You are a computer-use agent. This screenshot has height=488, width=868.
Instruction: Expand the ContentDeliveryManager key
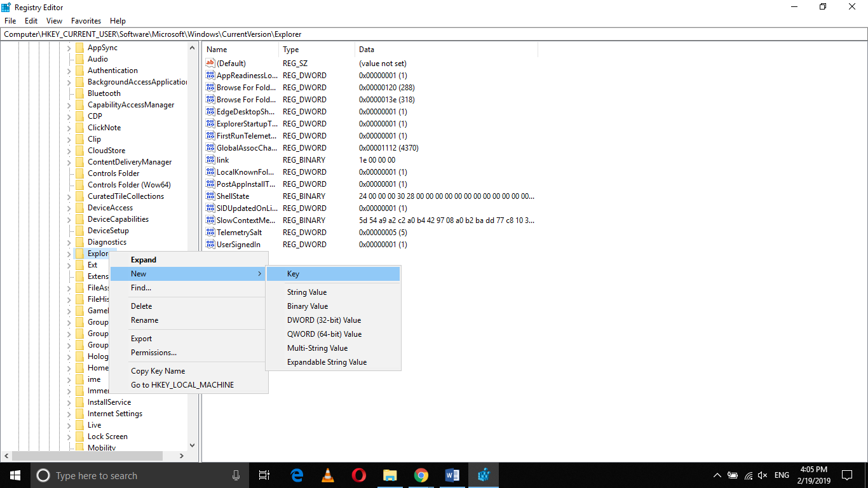point(69,162)
